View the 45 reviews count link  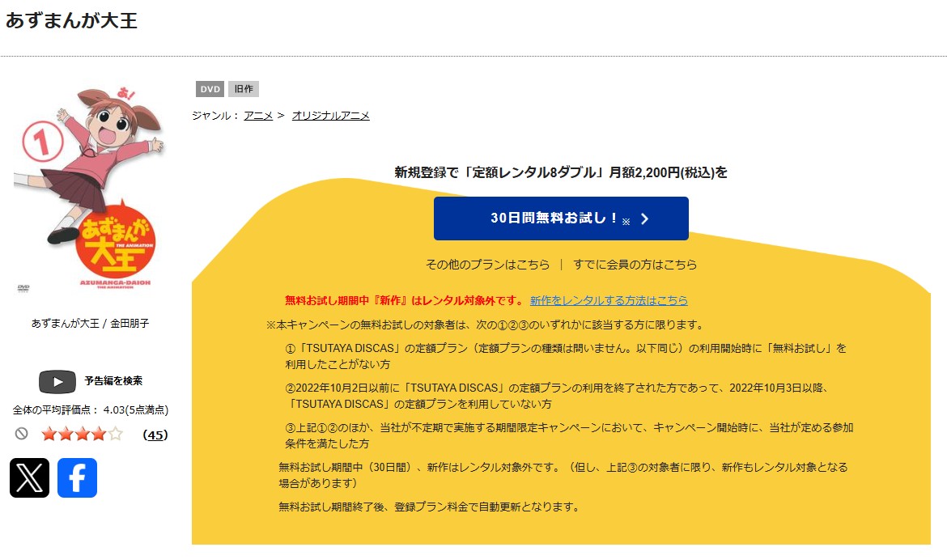pos(155,435)
